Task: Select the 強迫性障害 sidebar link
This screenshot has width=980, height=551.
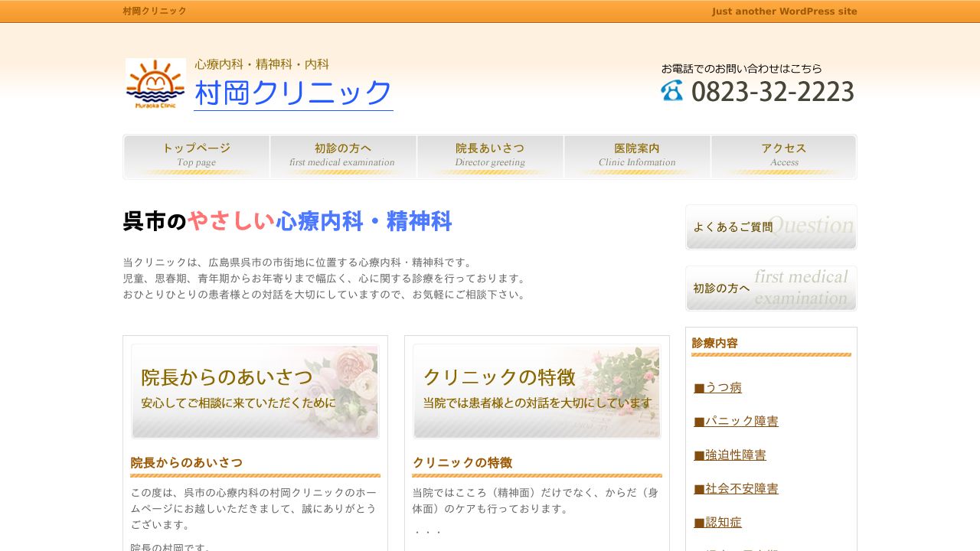Action: (730, 455)
